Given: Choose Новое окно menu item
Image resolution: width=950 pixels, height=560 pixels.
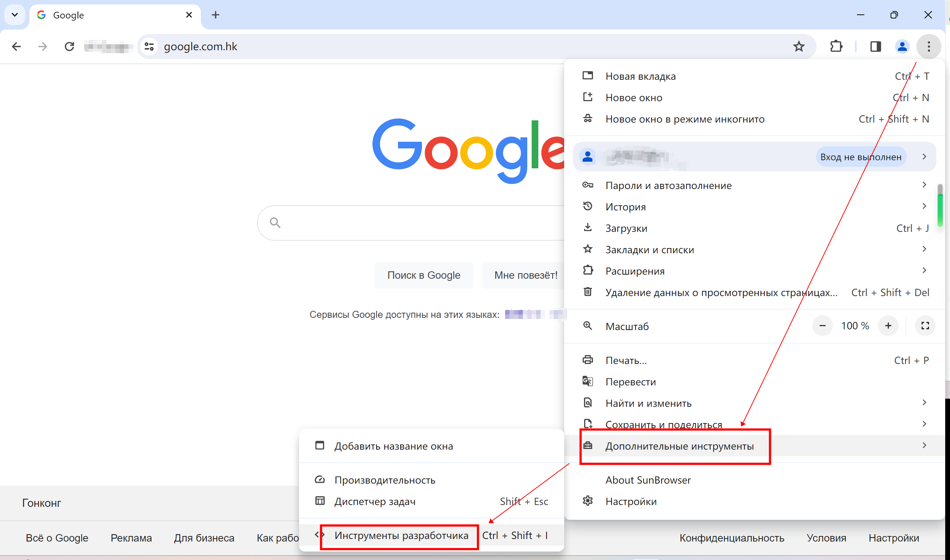Looking at the screenshot, I should coord(754,98).
